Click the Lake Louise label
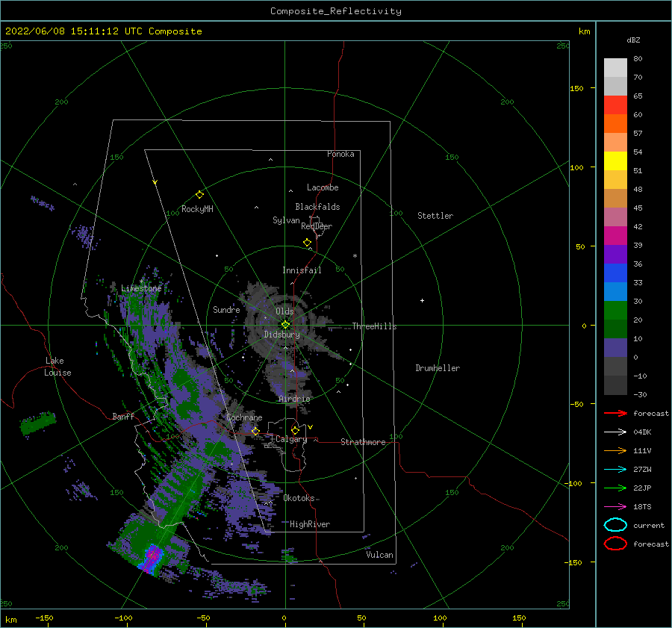672x628 pixels. click(x=57, y=367)
